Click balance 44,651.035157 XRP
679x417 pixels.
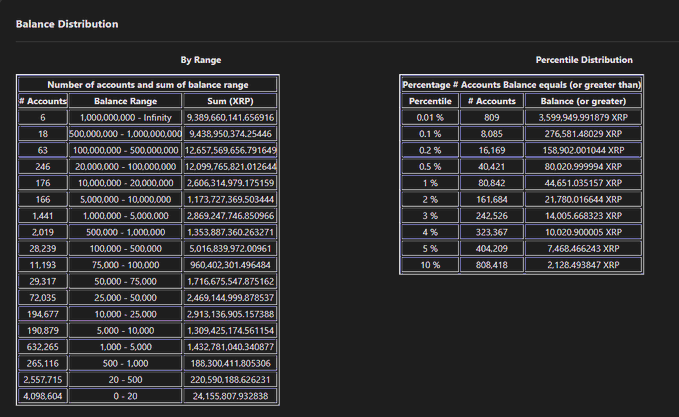coord(583,183)
